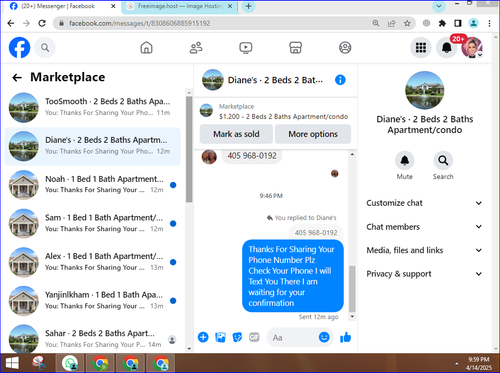Click the chat messages scrollbar thumb
500x373 pixels.
(352, 289)
